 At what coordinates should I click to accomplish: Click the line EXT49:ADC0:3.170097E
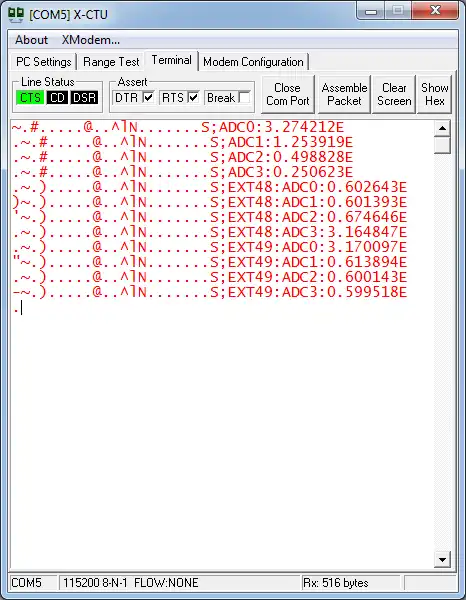pos(209,247)
